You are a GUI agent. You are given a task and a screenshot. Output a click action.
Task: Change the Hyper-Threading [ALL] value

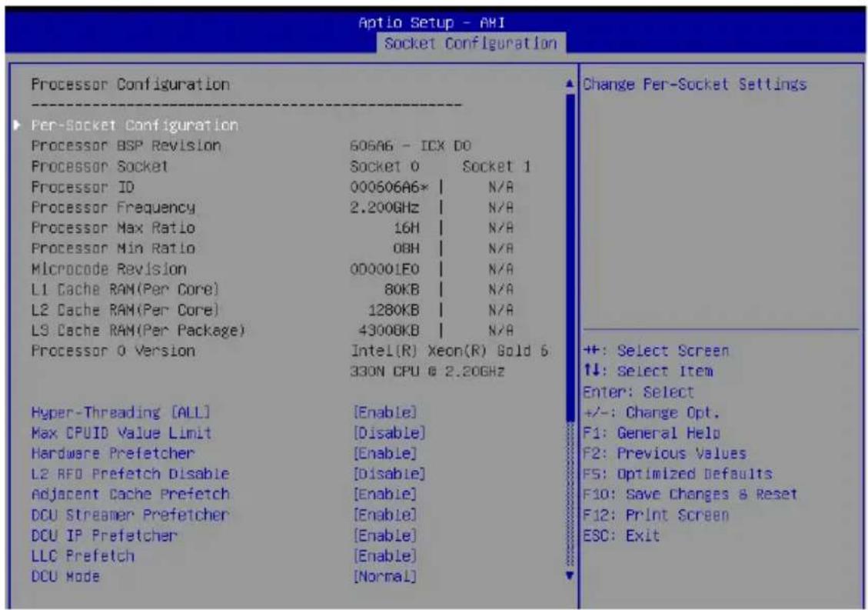point(385,413)
